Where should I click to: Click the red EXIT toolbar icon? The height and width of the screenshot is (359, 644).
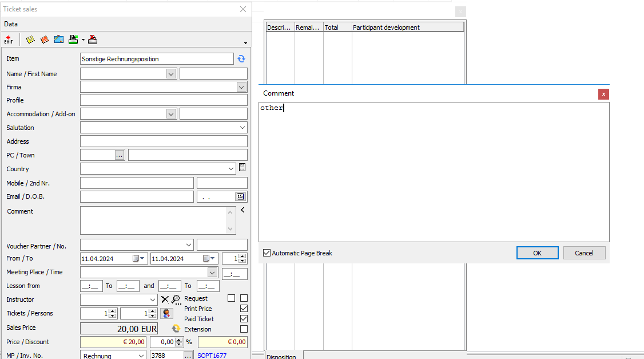click(9, 40)
